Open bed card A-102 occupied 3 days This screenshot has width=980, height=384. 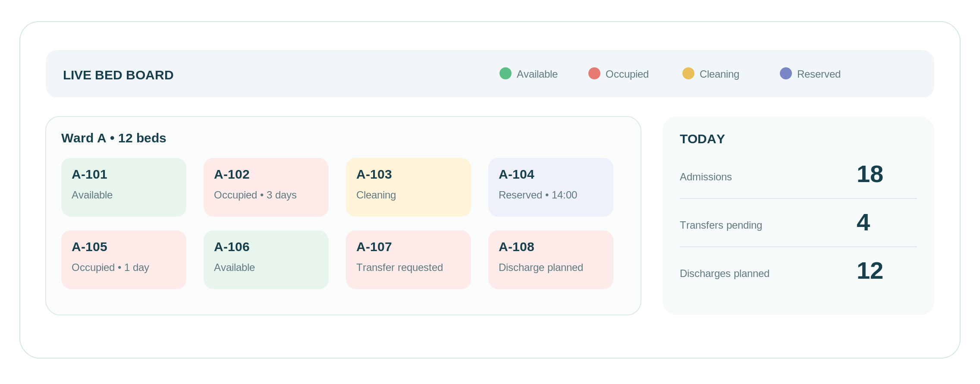266,187
